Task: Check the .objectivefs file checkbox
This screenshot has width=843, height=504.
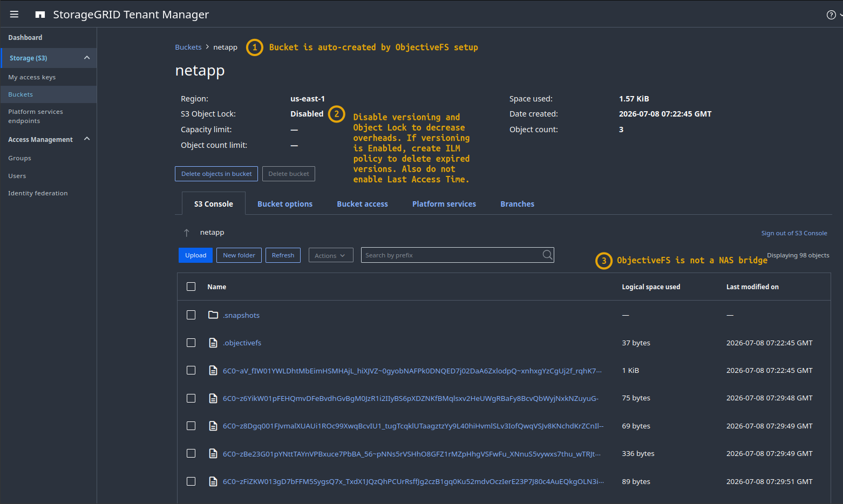Action: click(191, 343)
